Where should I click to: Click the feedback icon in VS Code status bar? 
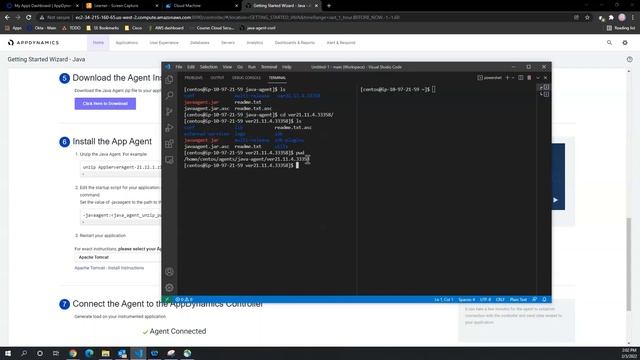(535, 300)
